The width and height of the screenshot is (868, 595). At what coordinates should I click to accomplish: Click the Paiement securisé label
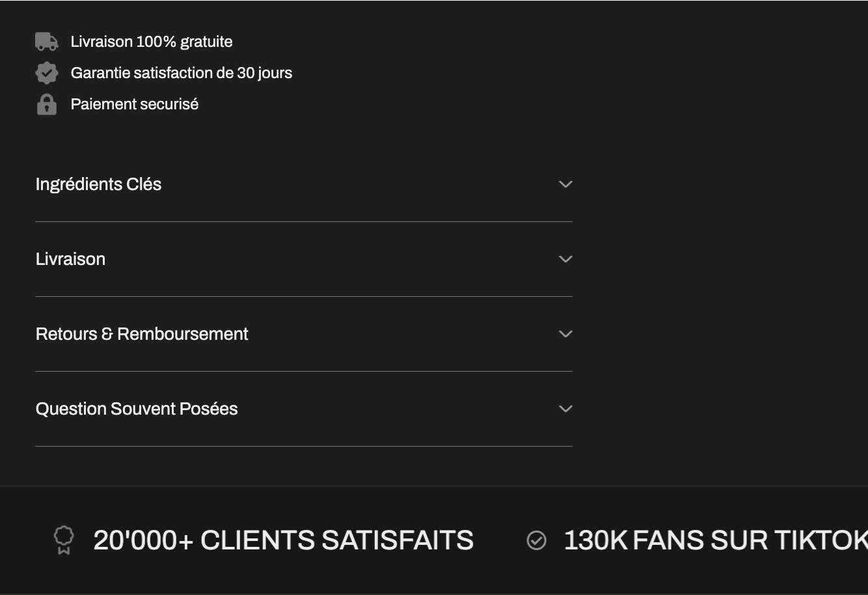(x=134, y=104)
